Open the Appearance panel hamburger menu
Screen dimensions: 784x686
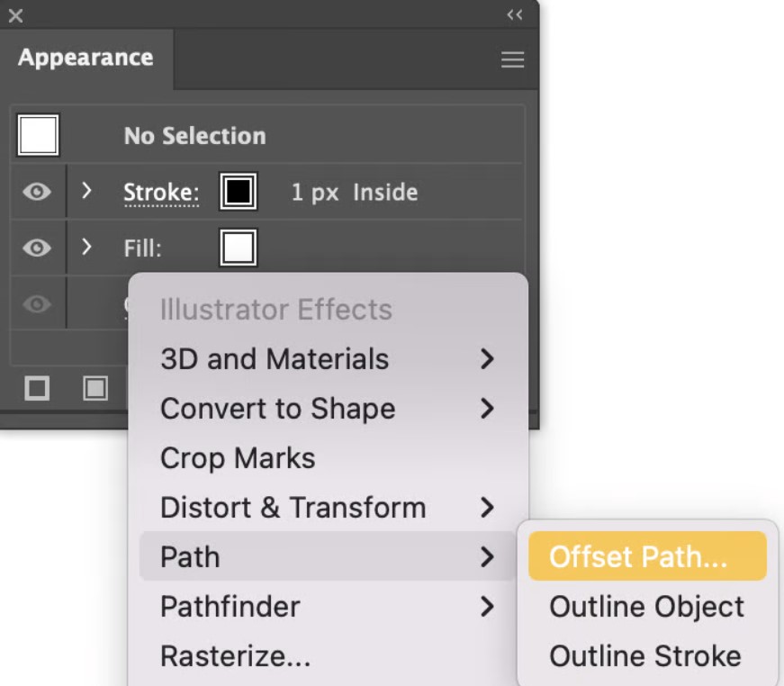click(512, 59)
